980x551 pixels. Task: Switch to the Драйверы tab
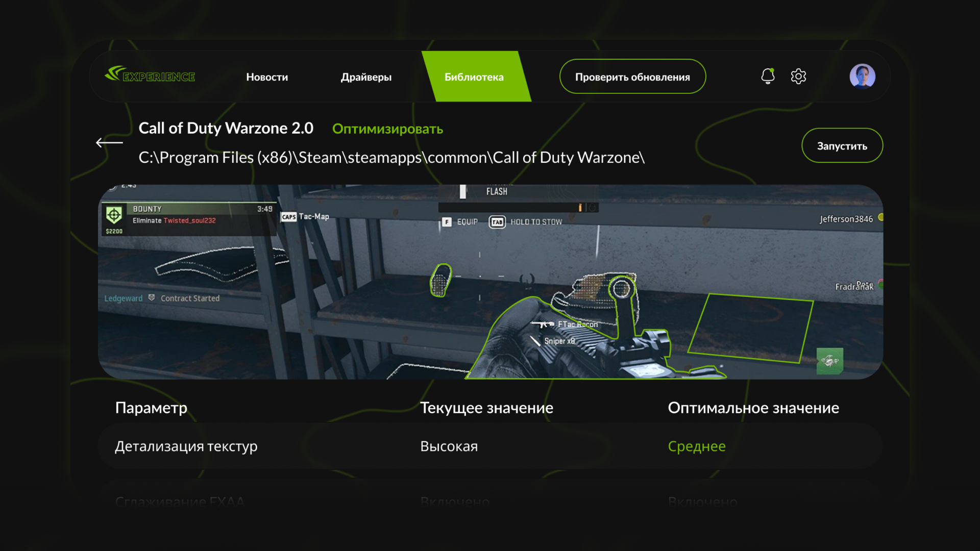coord(366,77)
